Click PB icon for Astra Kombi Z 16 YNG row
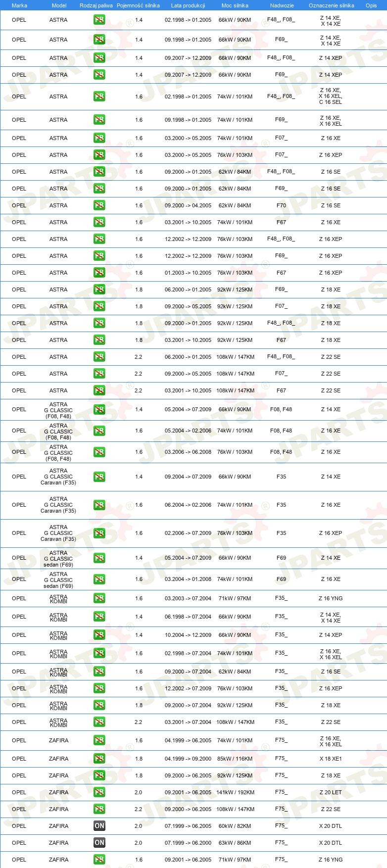Image resolution: width=387 pixels, height=868 pixels. pyautogui.click(x=99, y=598)
